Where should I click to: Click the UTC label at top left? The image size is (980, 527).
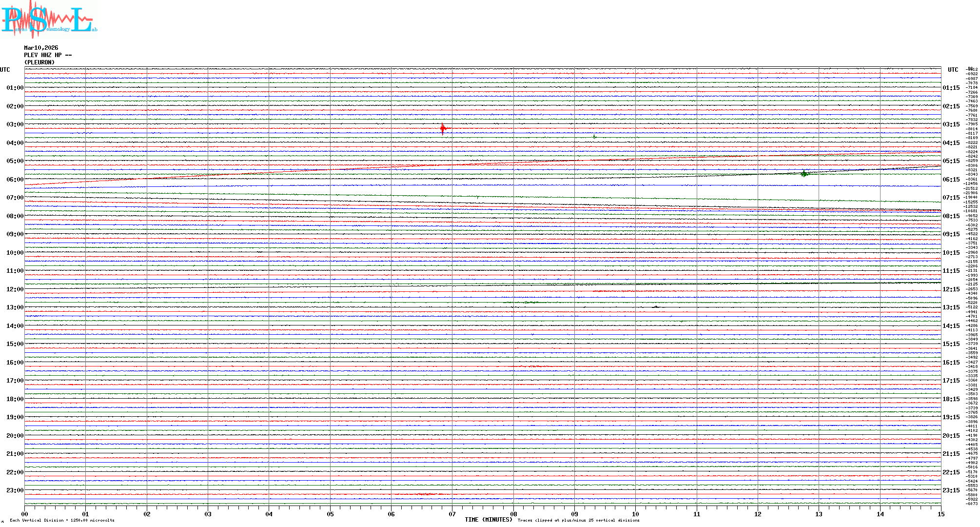click(x=5, y=70)
